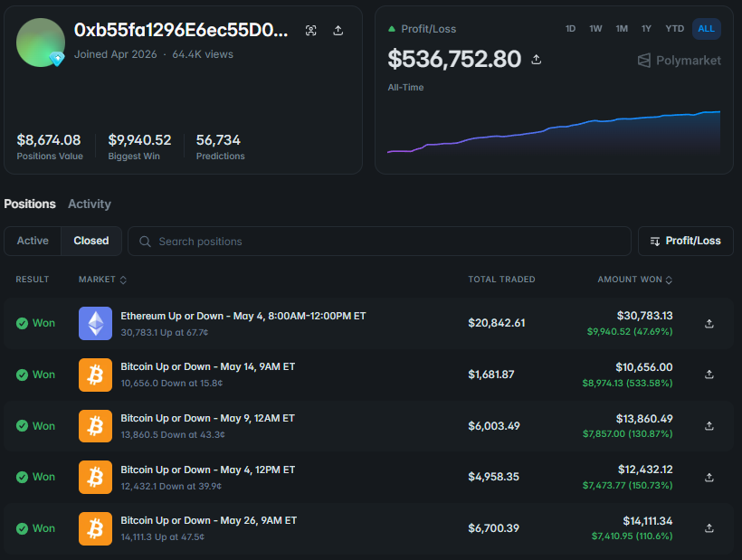The width and height of the screenshot is (742, 560).
Task: Click share icon next to wallet address
Action: tap(338, 31)
